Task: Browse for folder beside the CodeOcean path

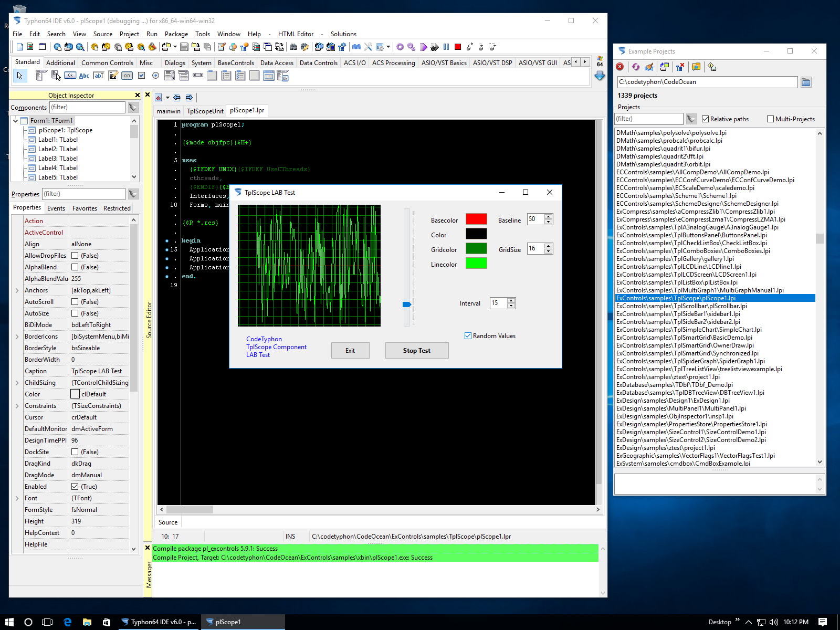Action: [x=806, y=82]
